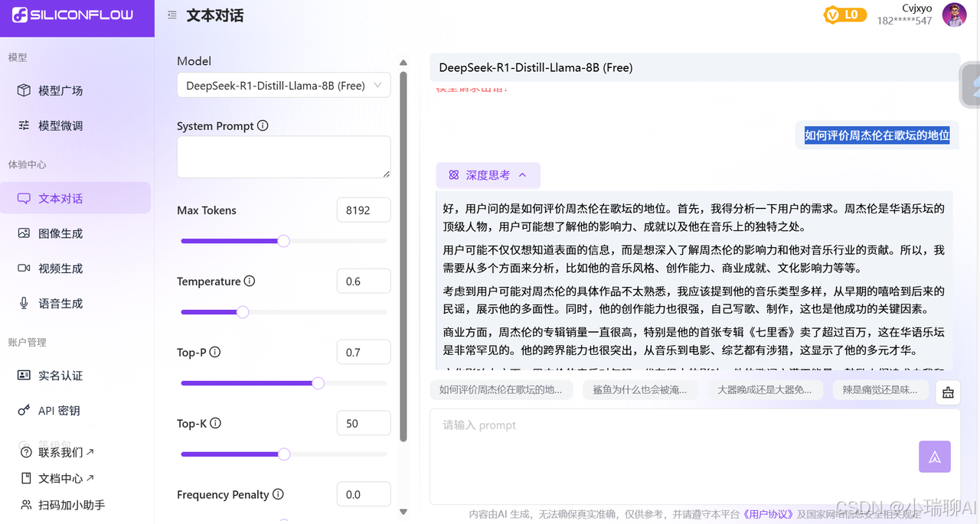Click the floating assistant widget at right edge

click(x=971, y=86)
